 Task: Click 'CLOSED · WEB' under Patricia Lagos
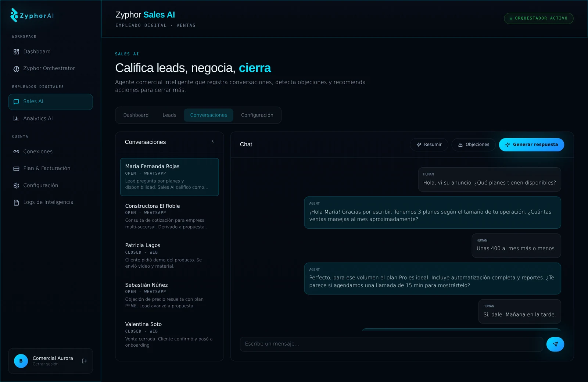pyautogui.click(x=141, y=253)
